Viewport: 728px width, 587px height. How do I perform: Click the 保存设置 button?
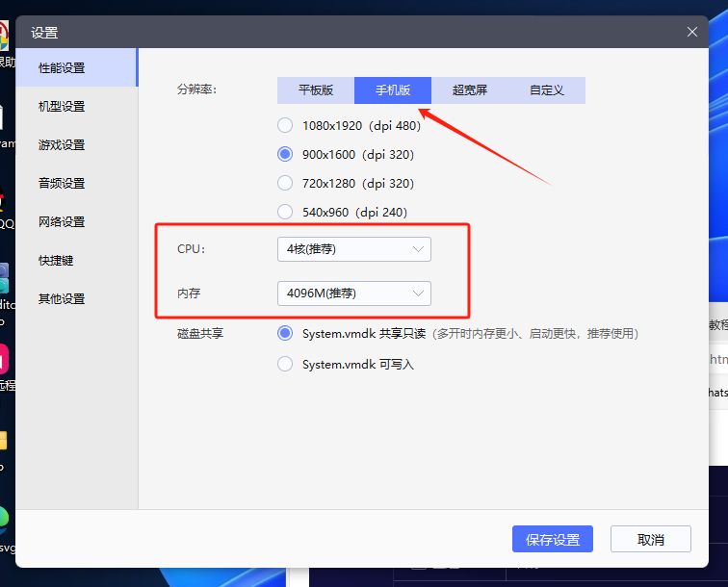553,539
